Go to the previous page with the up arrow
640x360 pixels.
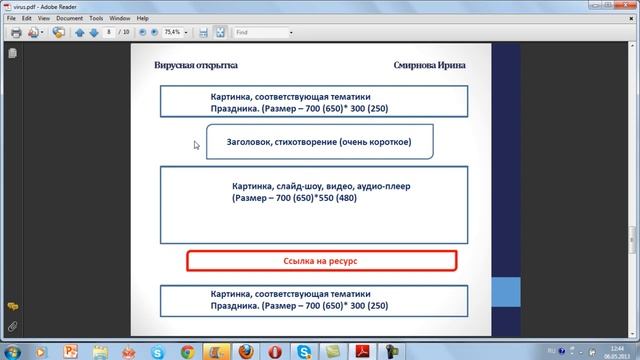[80, 33]
